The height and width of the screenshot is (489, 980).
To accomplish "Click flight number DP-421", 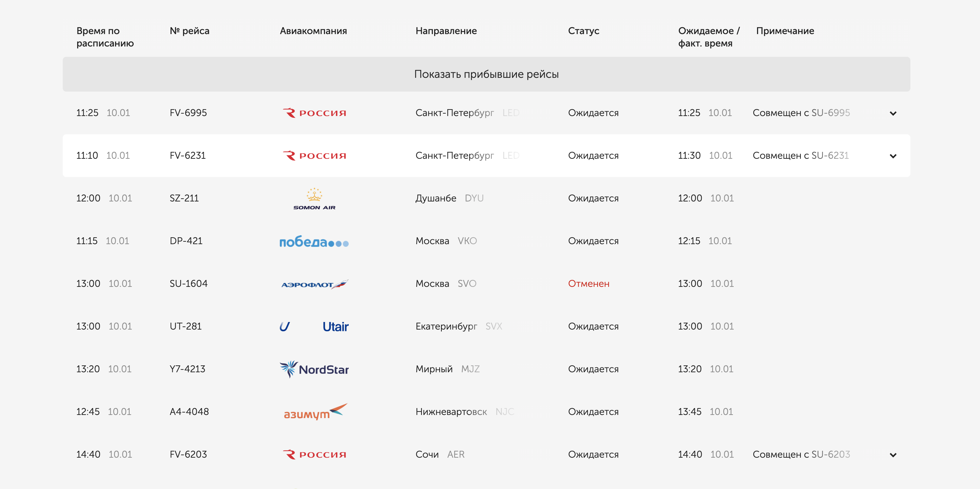I will click(x=186, y=241).
